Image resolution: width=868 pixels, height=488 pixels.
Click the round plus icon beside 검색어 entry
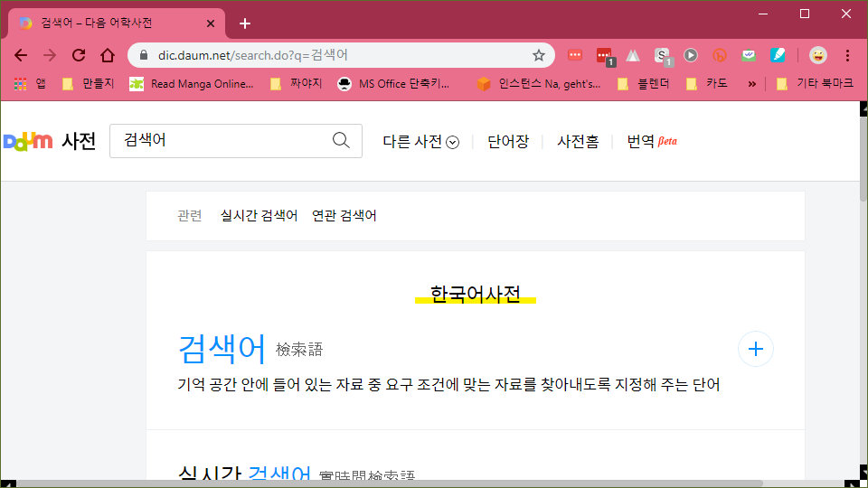point(756,350)
